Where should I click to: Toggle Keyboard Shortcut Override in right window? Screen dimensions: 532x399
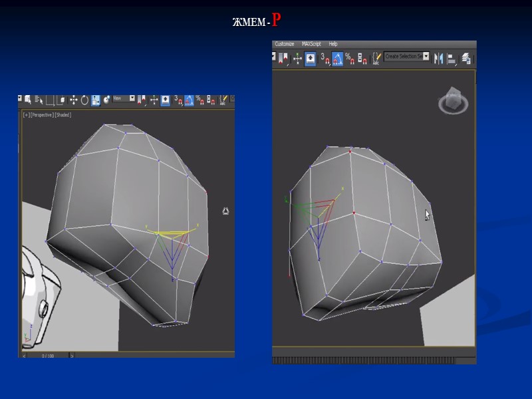(x=310, y=59)
